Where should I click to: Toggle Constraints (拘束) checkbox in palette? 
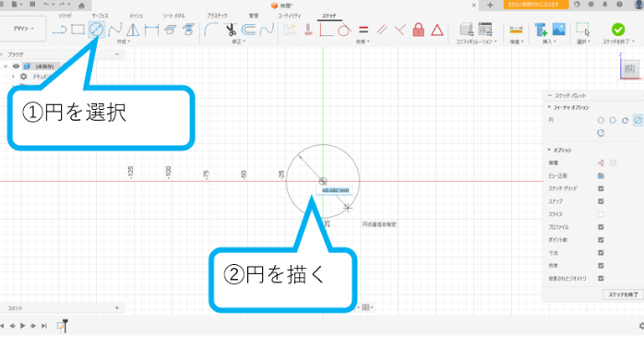[601, 266]
